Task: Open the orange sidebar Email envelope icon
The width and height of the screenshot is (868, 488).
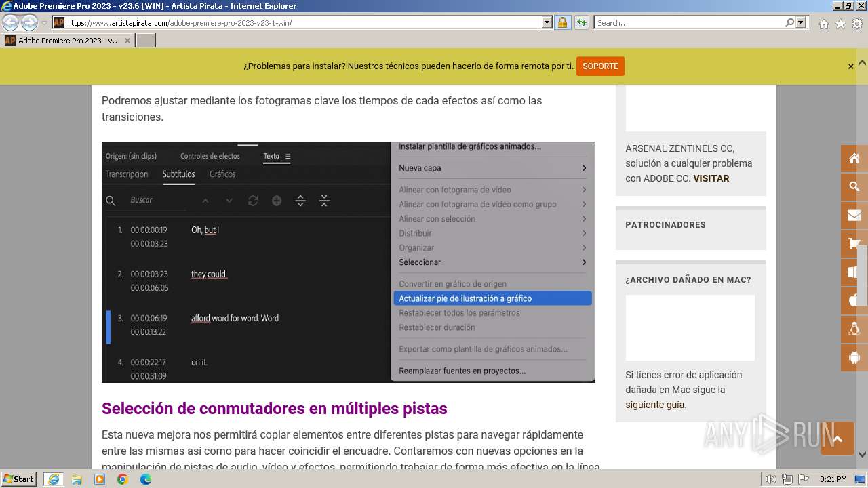Action: 854,216
